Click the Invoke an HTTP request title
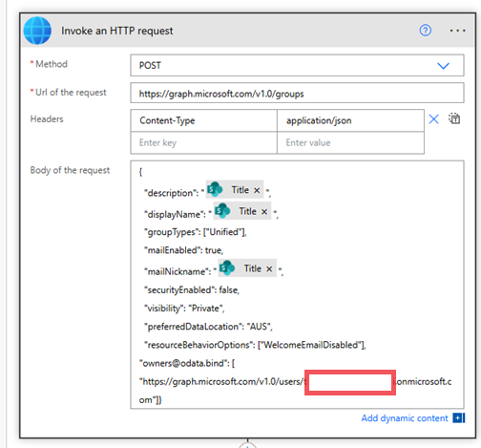Screen dimensions: 481x448 click(x=117, y=31)
